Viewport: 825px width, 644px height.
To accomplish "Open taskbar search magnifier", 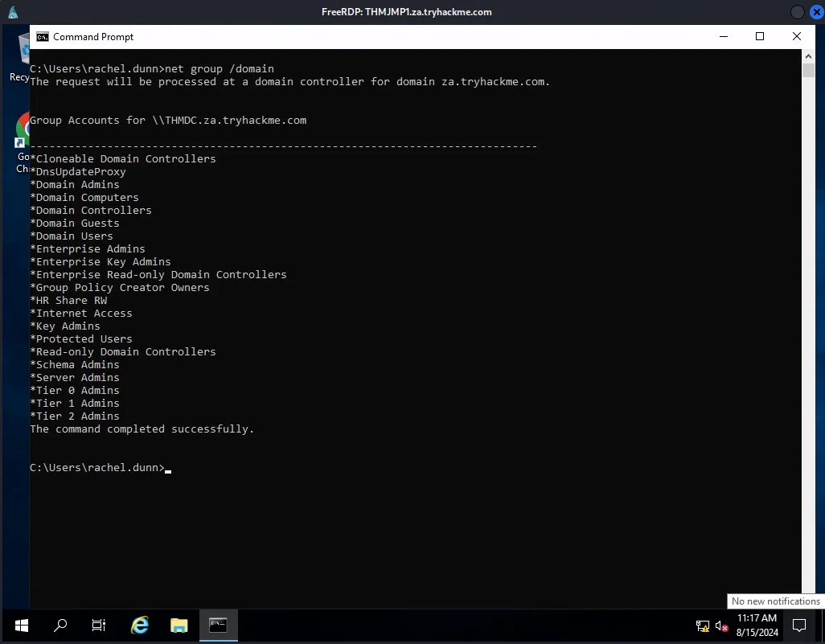I will (60, 626).
